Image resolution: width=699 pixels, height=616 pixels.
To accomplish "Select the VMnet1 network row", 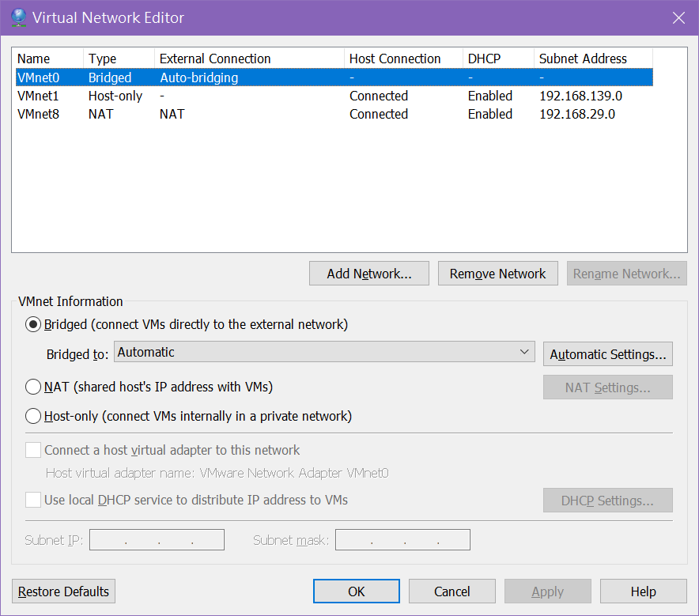I will [334, 96].
